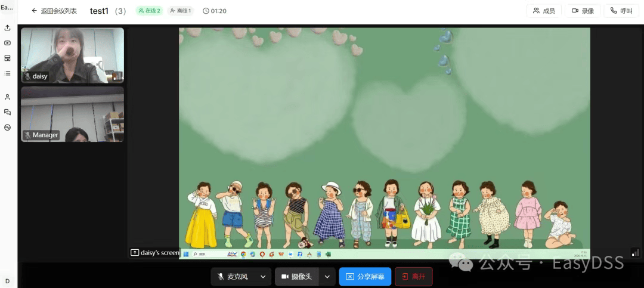644x288 pixels.
Task: Expand the camera options dropdown arrow
Action: [x=327, y=277]
